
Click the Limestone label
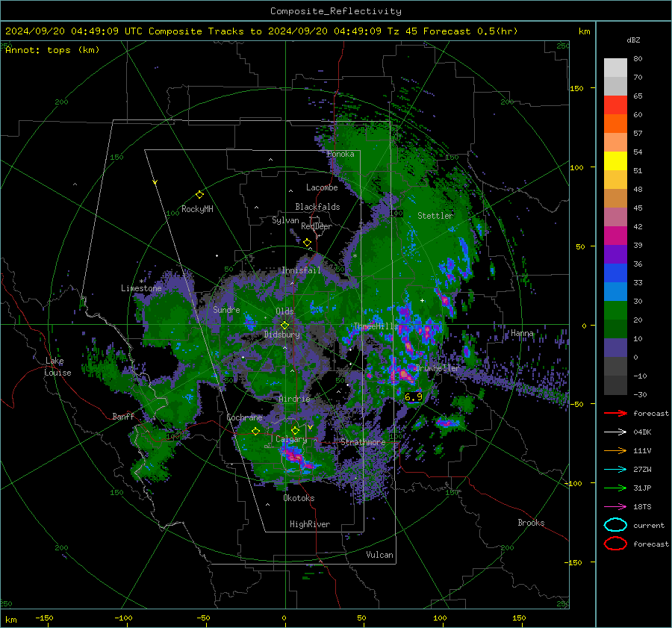[x=141, y=288]
